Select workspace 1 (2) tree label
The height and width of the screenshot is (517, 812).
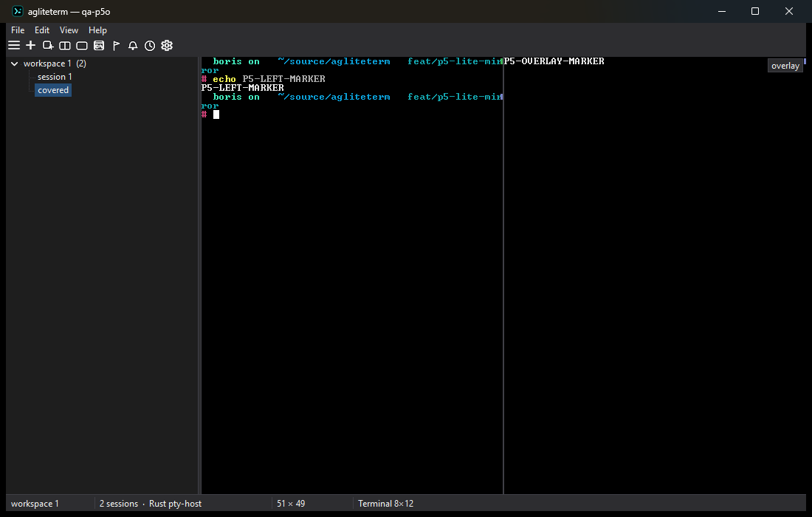coord(55,64)
